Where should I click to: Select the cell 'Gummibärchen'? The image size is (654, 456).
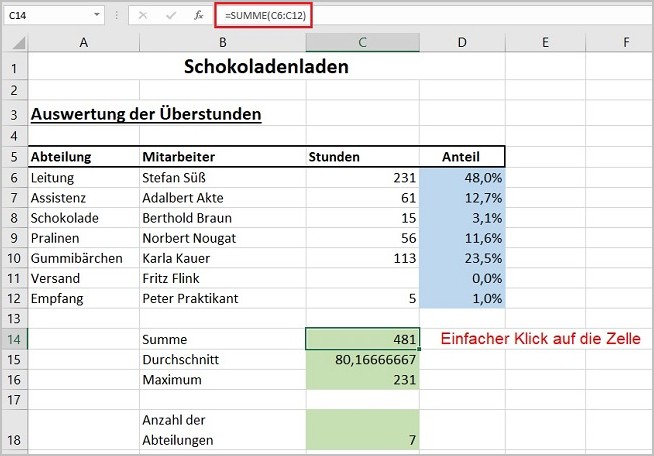click(83, 258)
